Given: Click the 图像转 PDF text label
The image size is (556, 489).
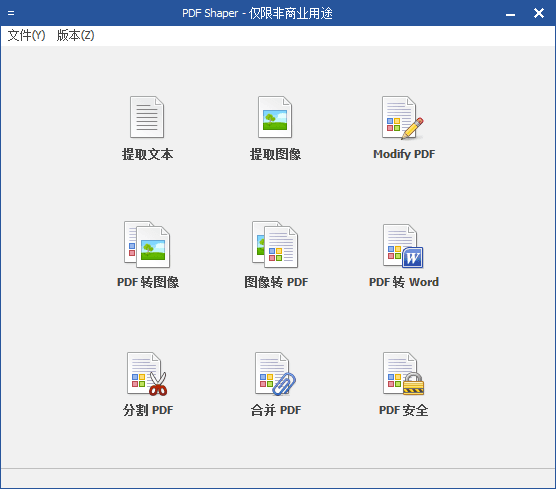Looking at the screenshot, I should click(276, 282).
